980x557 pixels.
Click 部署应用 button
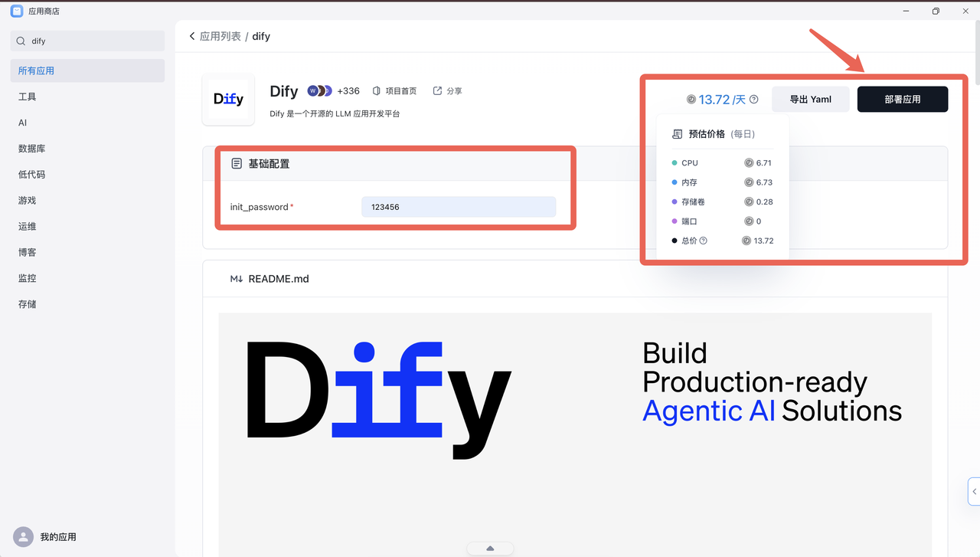(x=903, y=99)
